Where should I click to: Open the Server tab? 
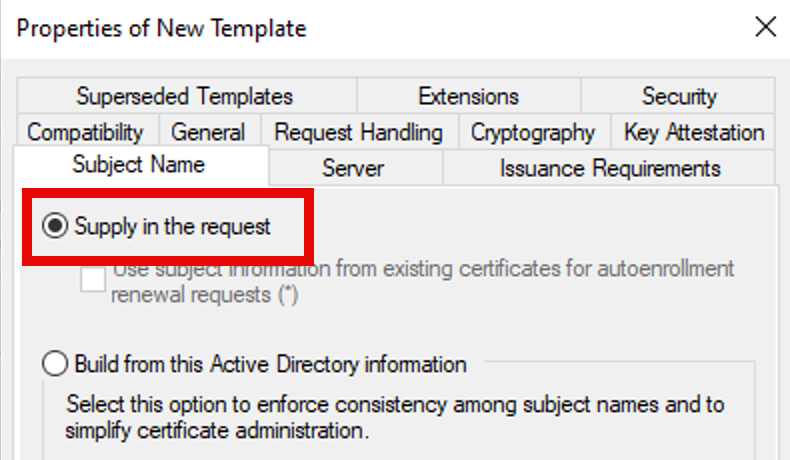pos(353,168)
